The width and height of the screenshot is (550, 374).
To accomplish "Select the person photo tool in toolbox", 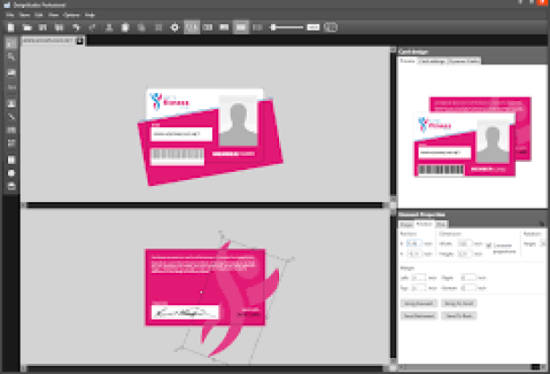I will click(x=11, y=104).
